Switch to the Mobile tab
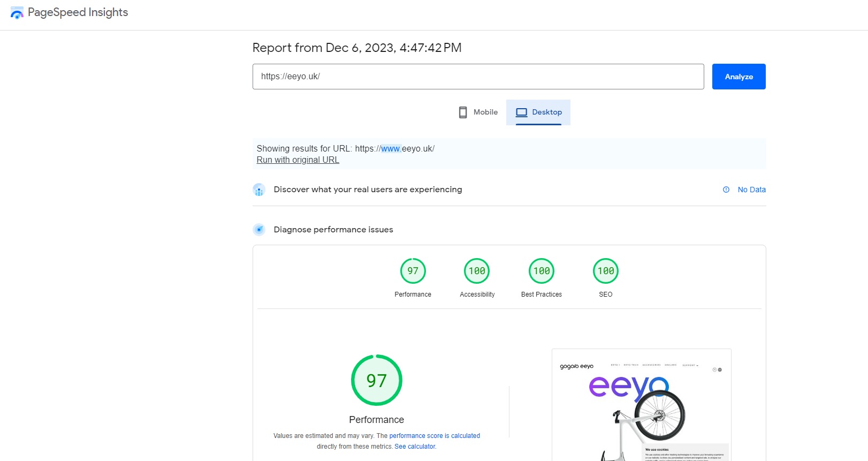The image size is (868, 461). (x=478, y=112)
